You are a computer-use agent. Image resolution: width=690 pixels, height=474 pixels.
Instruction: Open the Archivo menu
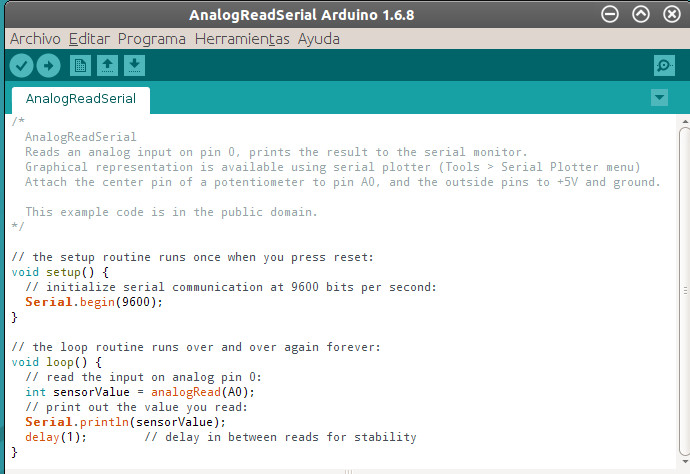[35, 39]
